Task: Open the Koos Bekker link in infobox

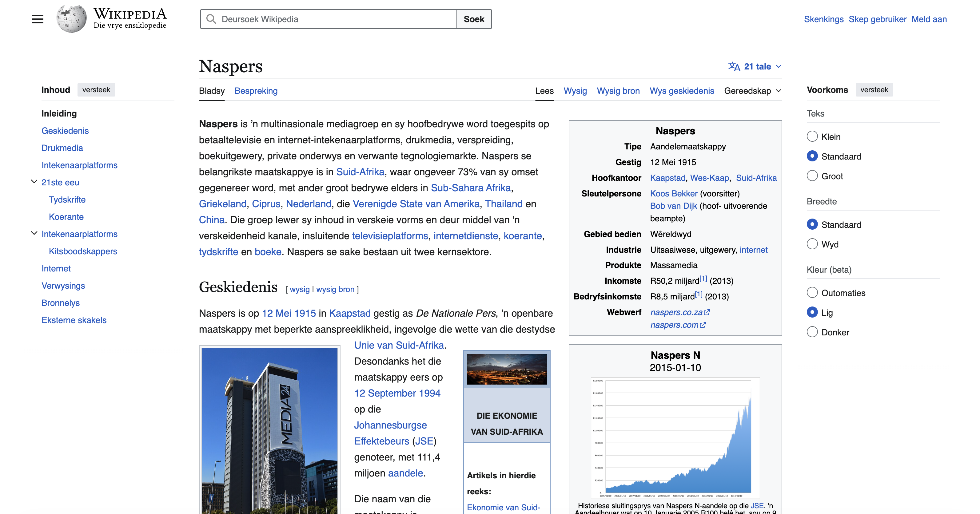Action: pos(674,193)
